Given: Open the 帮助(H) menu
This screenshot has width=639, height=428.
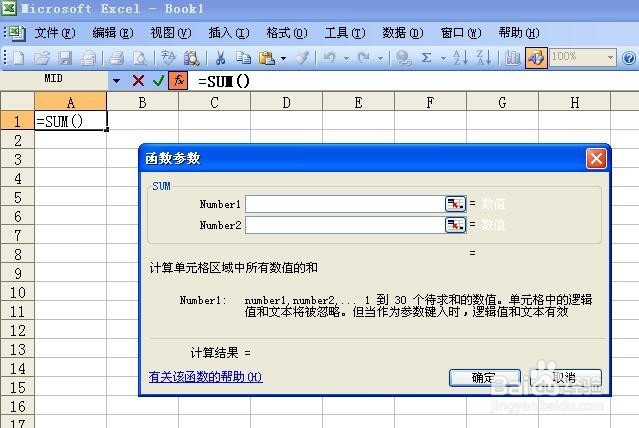Looking at the screenshot, I should point(519,33).
